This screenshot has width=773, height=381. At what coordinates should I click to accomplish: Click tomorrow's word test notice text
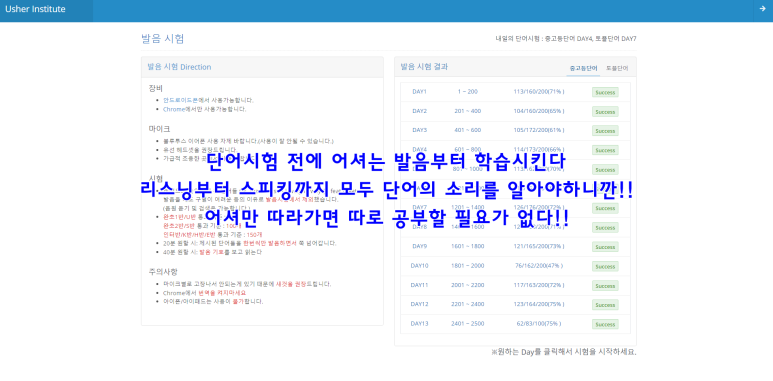(566, 38)
